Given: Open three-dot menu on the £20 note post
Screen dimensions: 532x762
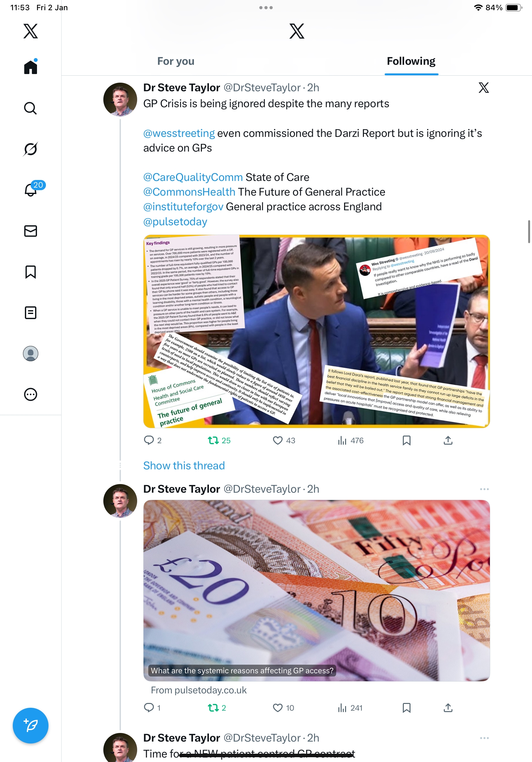Looking at the screenshot, I should pyautogui.click(x=484, y=489).
